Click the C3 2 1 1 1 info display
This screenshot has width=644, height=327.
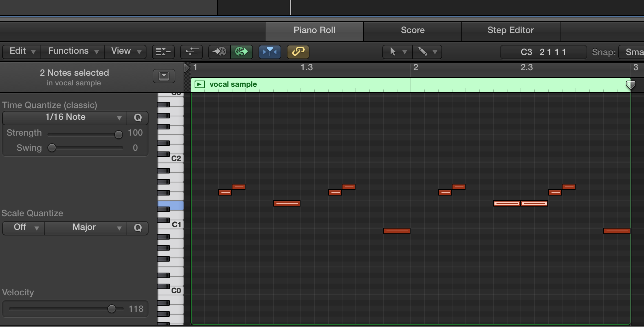coord(543,52)
